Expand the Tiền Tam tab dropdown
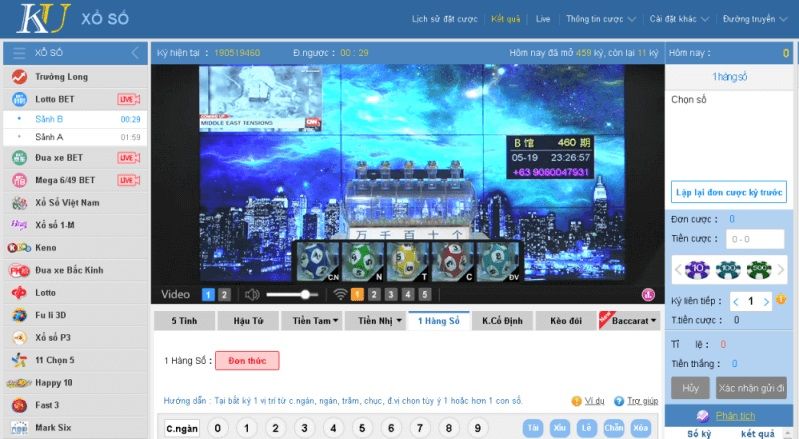Image resolution: width=799 pixels, height=439 pixels. point(311,321)
